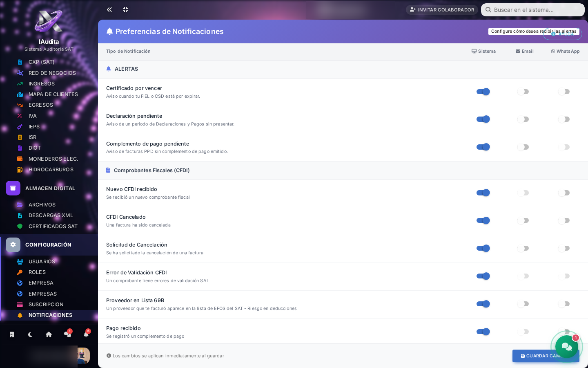Click the Egresos trending-down icon

tap(20, 105)
